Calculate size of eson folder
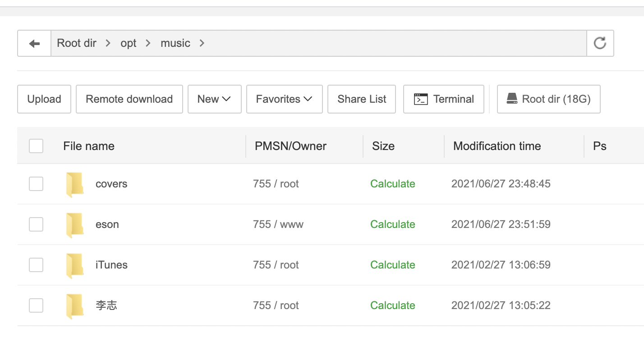The height and width of the screenshot is (355, 644). pos(393,224)
